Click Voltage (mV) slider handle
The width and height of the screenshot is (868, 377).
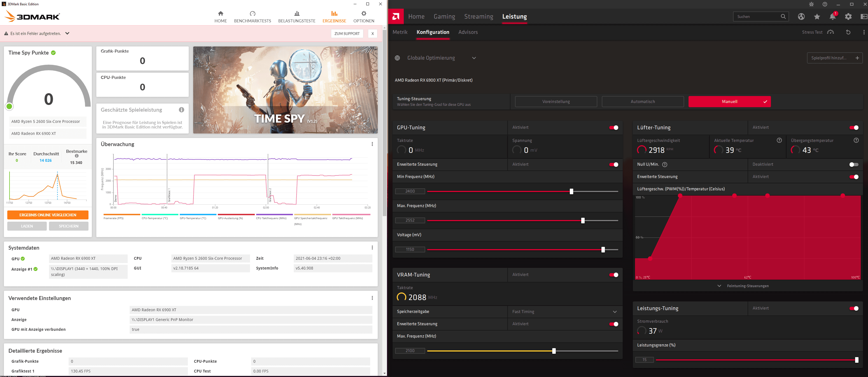coord(603,250)
